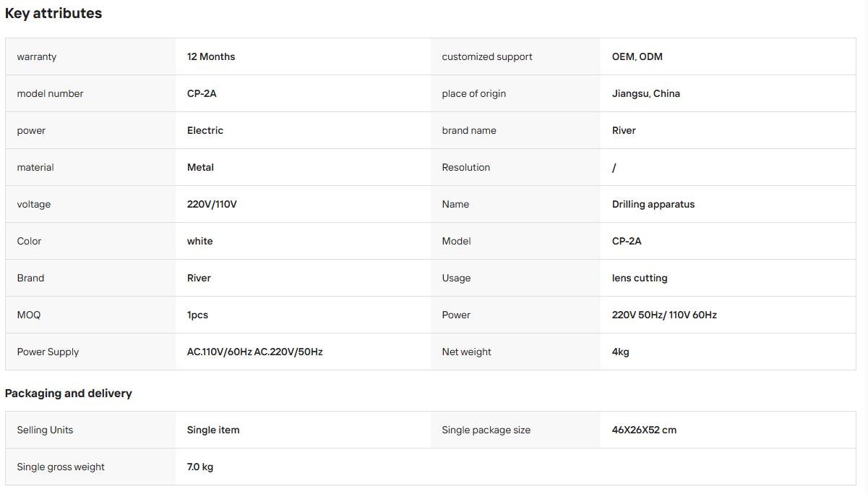The width and height of the screenshot is (868, 497).
Task: Select the AC.110V/60Hz AC.220V/50Hz power supply text
Action: pyautogui.click(x=255, y=352)
